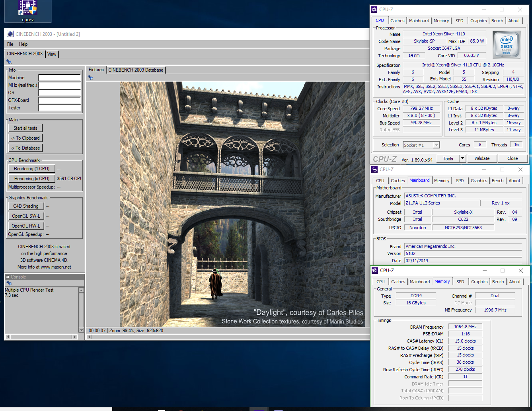
Task: Click the Intel Xeon Silver 4110 name field
Action: (x=444, y=34)
